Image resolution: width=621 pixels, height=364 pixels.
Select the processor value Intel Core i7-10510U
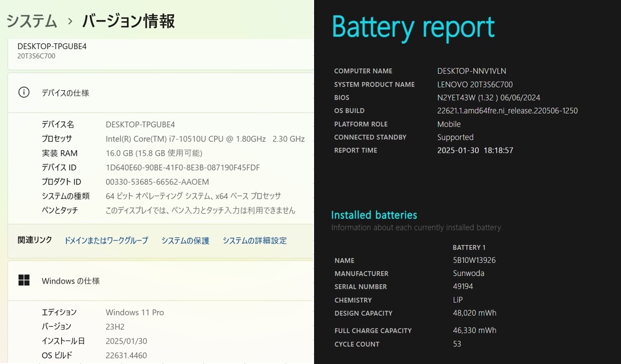(205, 139)
